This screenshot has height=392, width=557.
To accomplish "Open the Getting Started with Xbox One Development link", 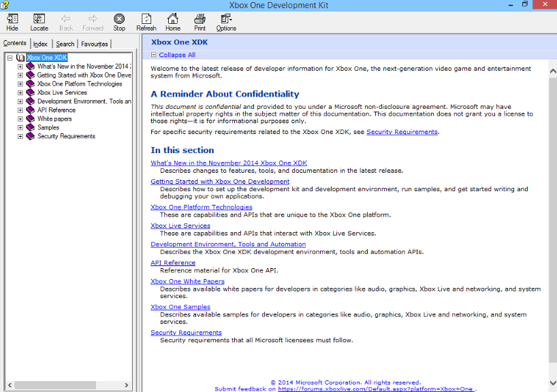I will click(219, 182).
